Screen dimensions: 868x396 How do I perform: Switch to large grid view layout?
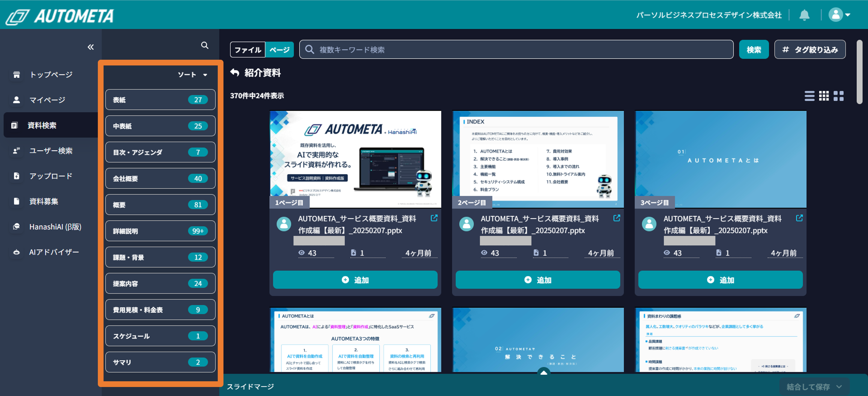coord(839,96)
